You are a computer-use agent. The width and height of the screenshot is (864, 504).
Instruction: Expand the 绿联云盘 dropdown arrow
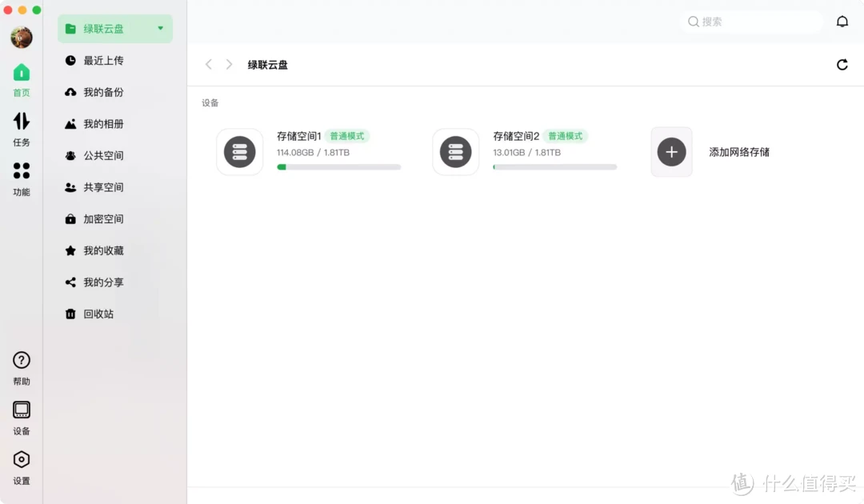[160, 28]
